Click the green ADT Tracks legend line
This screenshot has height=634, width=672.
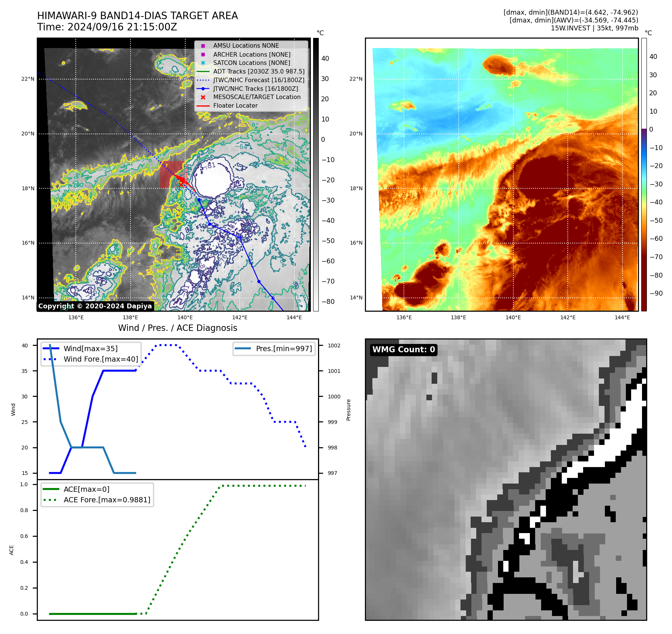click(203, 72)
